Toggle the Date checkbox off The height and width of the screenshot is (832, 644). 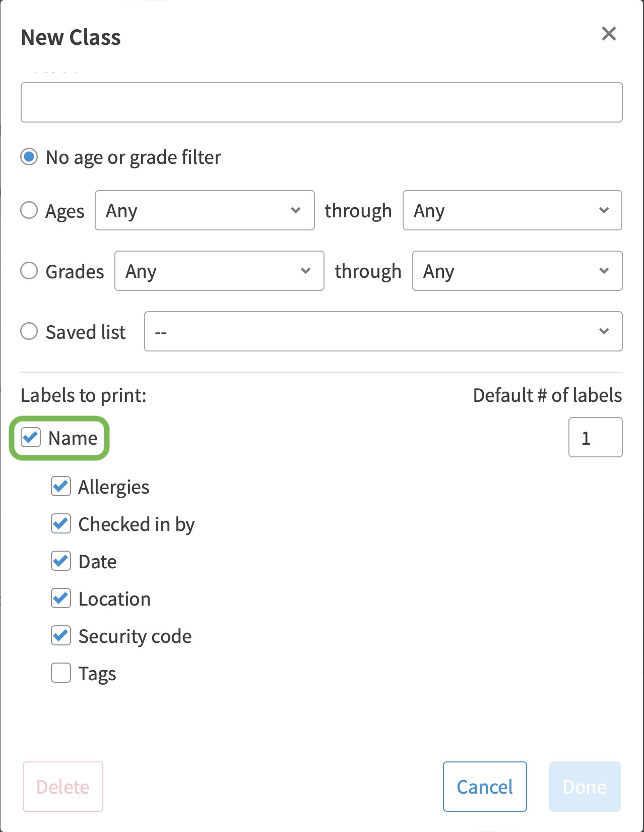[x=61, y=561]
